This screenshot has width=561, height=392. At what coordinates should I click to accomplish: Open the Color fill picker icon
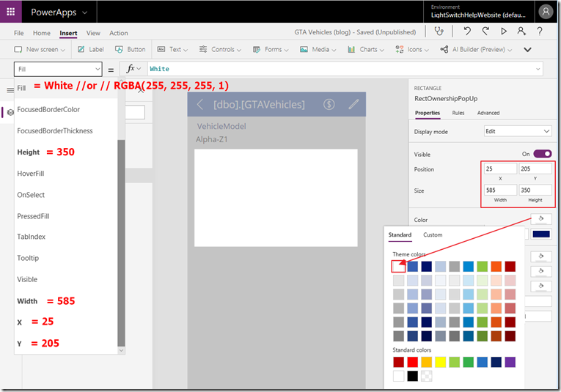click(541, 218)
